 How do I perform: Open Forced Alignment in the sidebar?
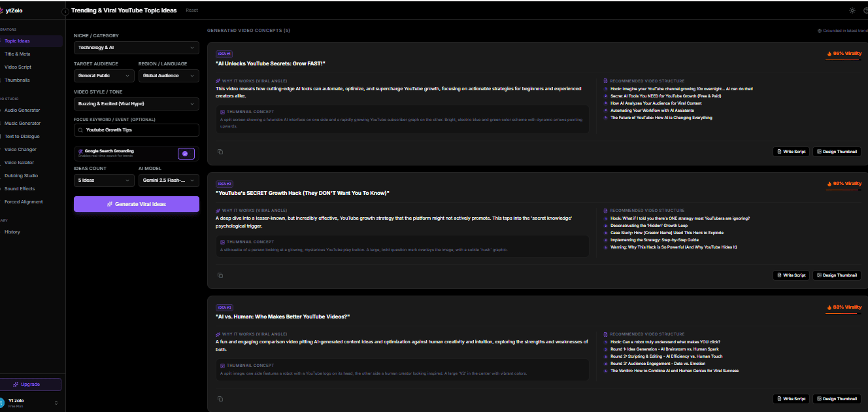point(31,202)
